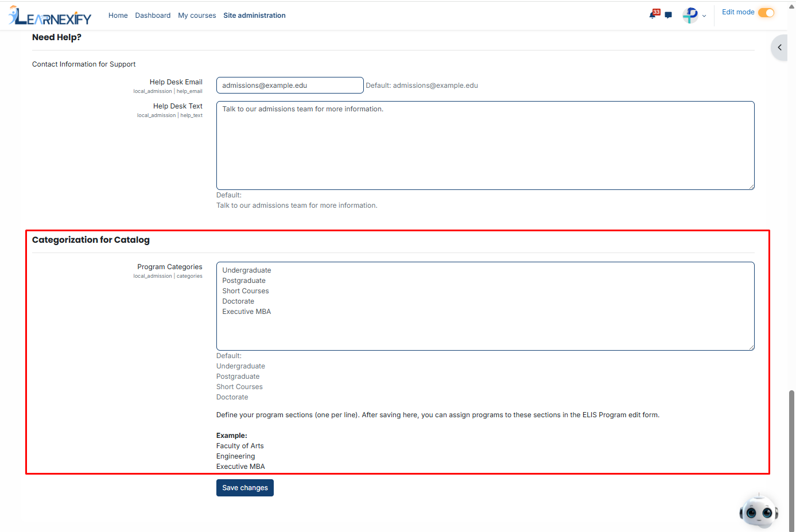The width and height of the screenshot is (796, 532).
Task: Click the Learnexify logo
Action: 50,15
